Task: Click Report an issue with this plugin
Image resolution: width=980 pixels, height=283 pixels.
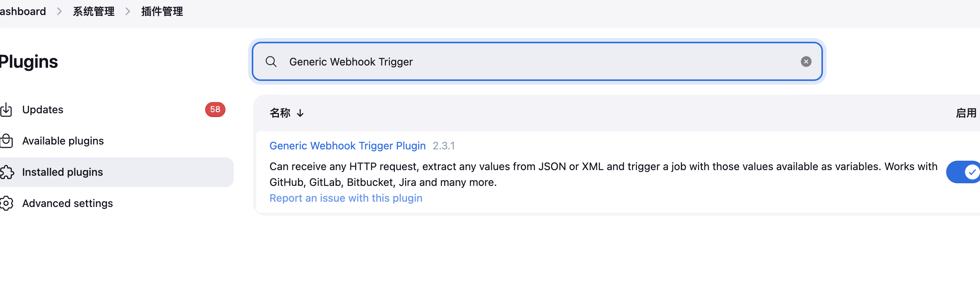Action: [x=345, y=198]
